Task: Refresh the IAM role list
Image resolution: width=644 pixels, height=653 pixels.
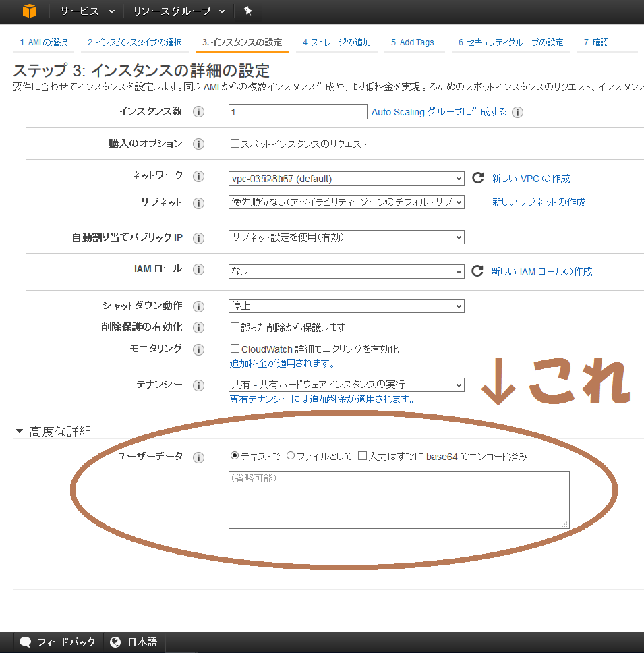Action: click(x=477, y=271)
